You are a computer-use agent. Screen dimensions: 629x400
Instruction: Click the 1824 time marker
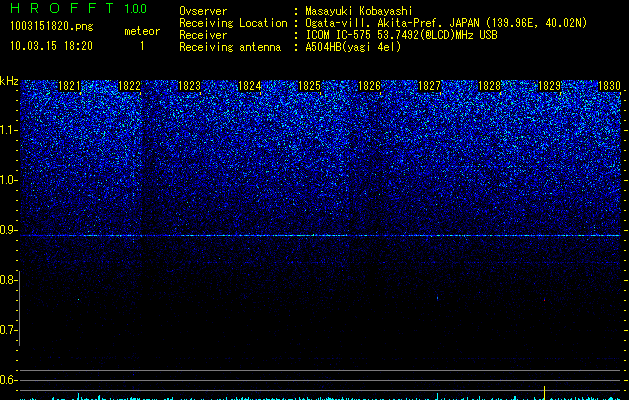250,85
